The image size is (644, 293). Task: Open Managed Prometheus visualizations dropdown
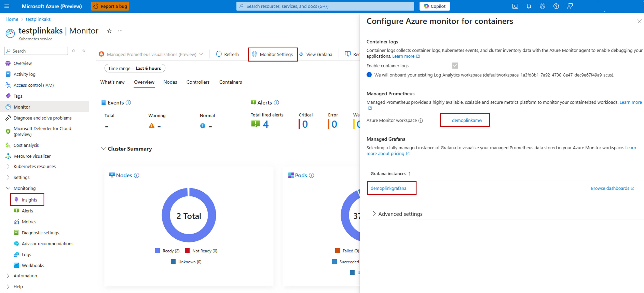pos(151,55)
